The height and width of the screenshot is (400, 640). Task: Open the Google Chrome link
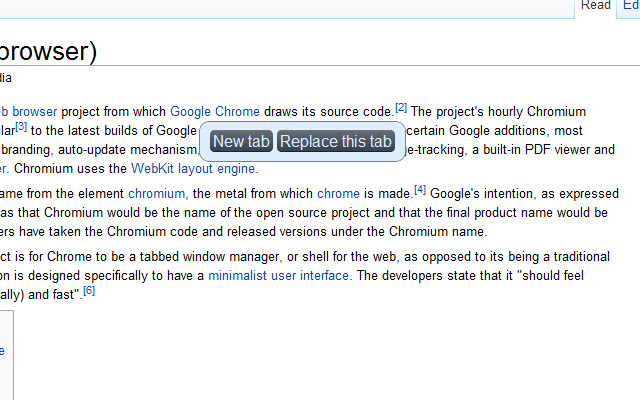(215, 111)
